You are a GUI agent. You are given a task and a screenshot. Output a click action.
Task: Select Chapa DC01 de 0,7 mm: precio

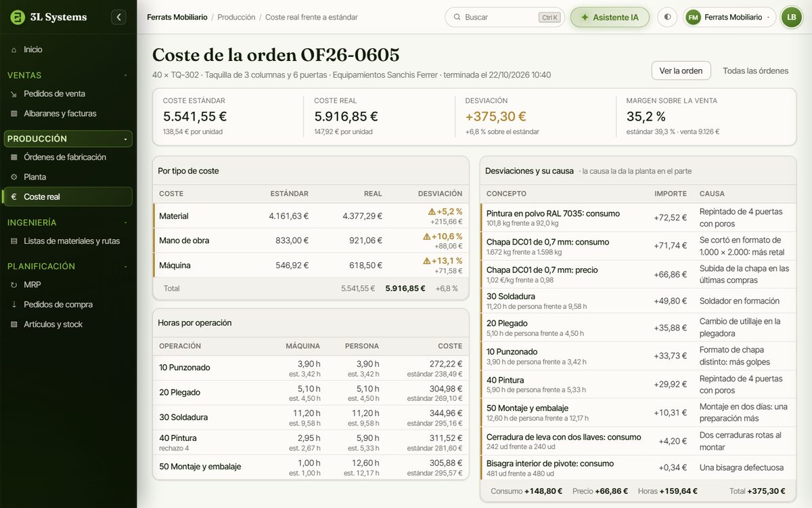tap(638, 274)
